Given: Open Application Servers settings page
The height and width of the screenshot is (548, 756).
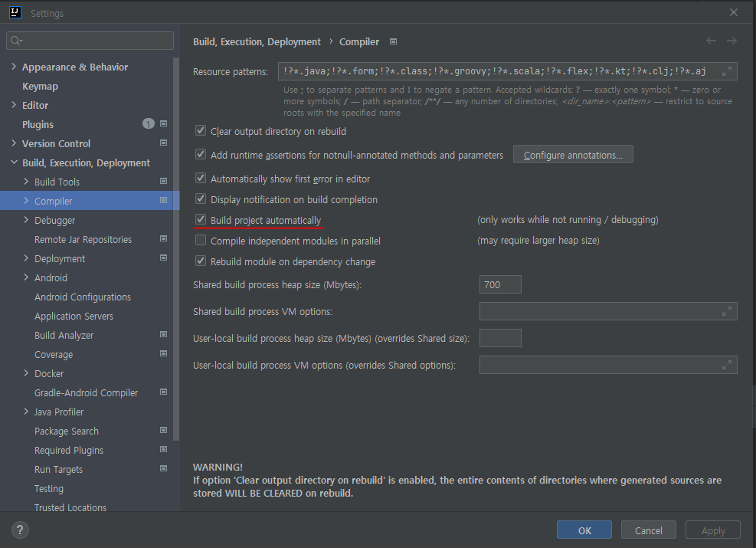Looking at the screenshot, I should coord(74,317).
